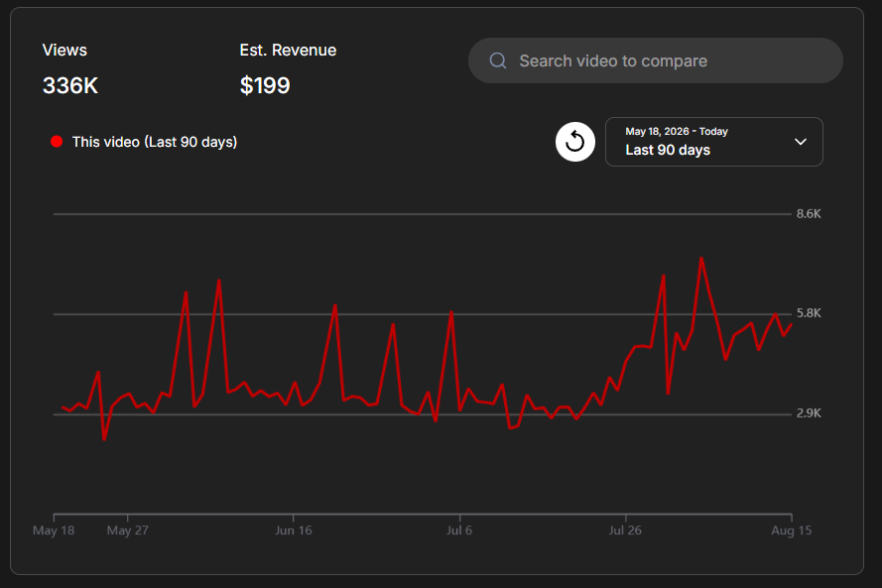Click the $199 revenue value

265,85
